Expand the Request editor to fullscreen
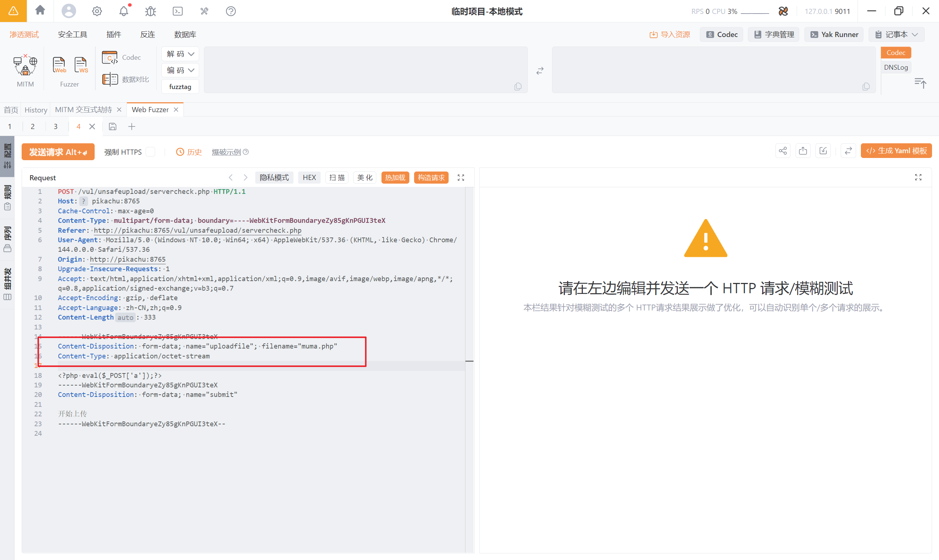This screenshot has height=560, width=939. coord(461,177)
